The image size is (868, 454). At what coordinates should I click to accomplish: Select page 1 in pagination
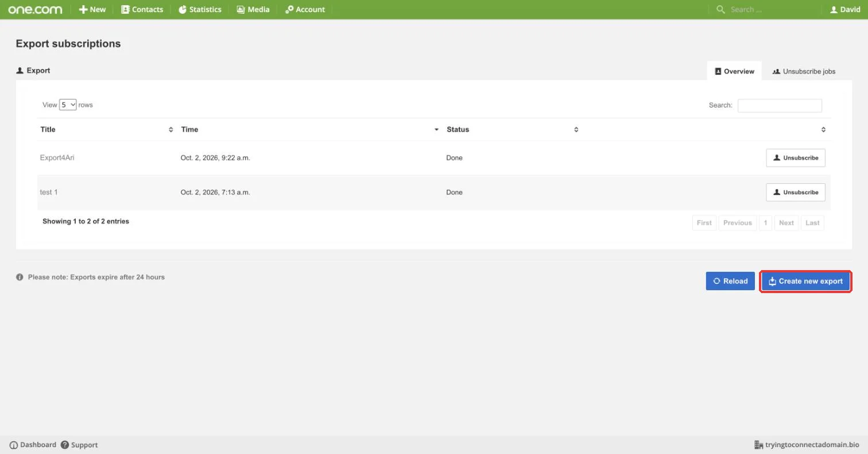point(765,223)
